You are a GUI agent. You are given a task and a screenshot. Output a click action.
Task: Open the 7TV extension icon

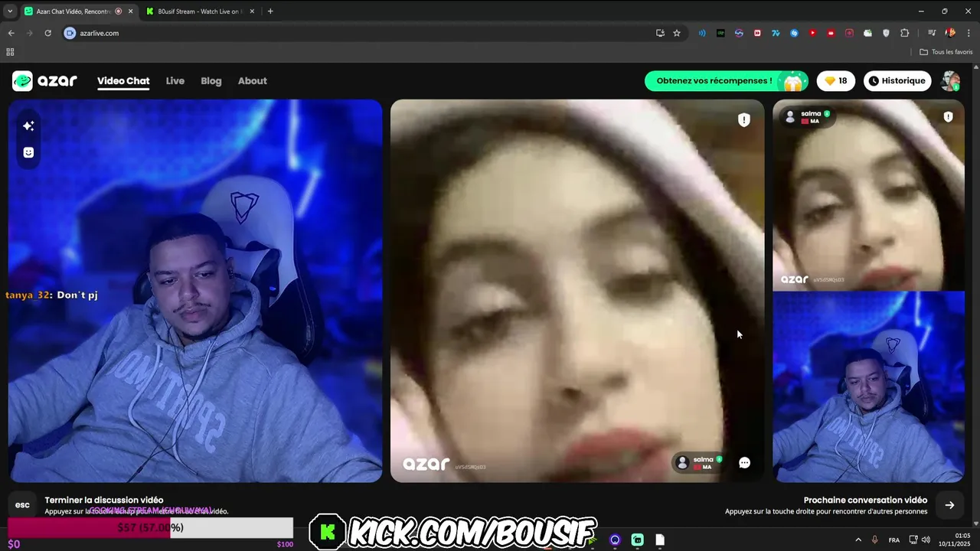(776, 33)
